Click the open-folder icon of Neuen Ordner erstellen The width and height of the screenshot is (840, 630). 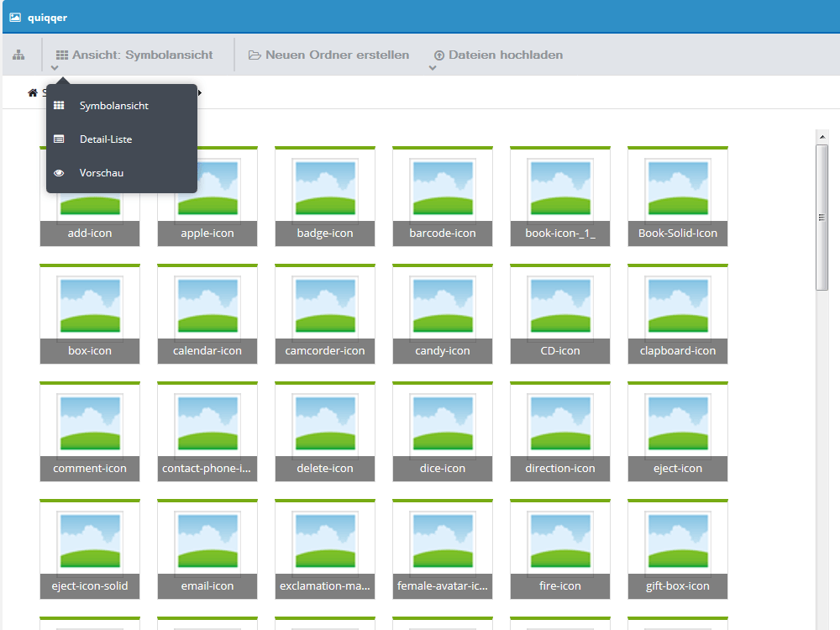coord(255,55)
